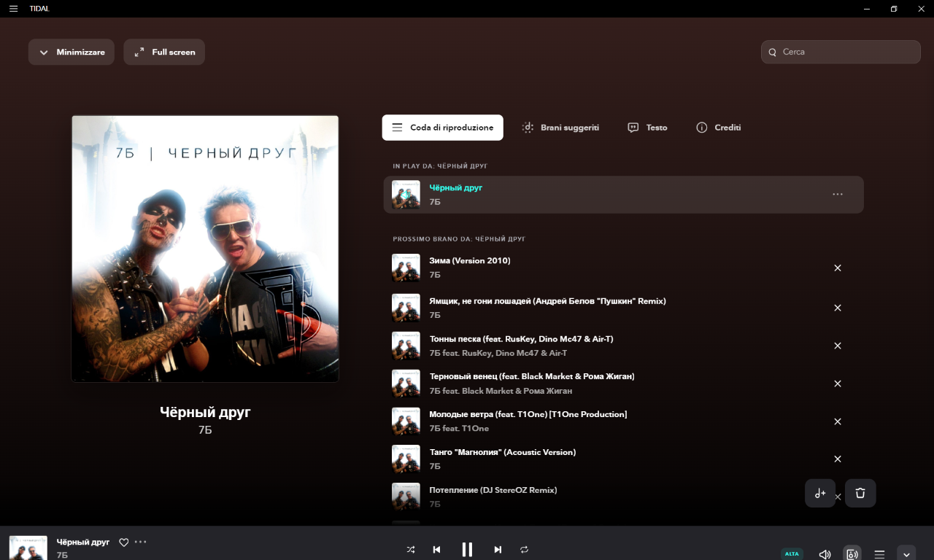Open more options for the playing Чёрный друг row

(838, 195)
